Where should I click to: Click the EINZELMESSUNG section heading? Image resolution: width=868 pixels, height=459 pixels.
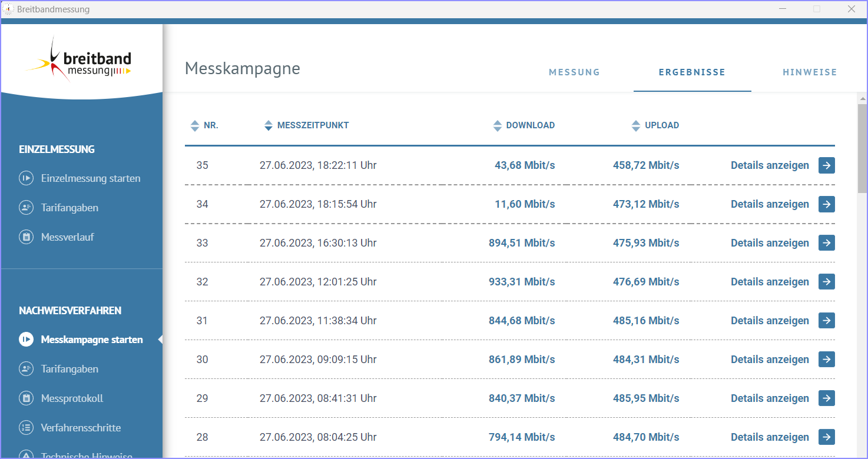click(x=57, y=149)
